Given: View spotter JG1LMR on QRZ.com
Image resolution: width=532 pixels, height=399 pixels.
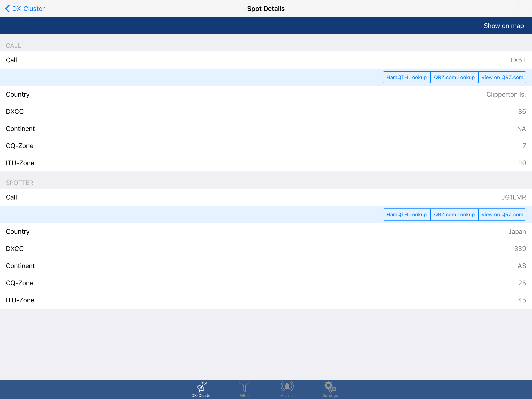Looking at the screenshot, I should 502,215.
